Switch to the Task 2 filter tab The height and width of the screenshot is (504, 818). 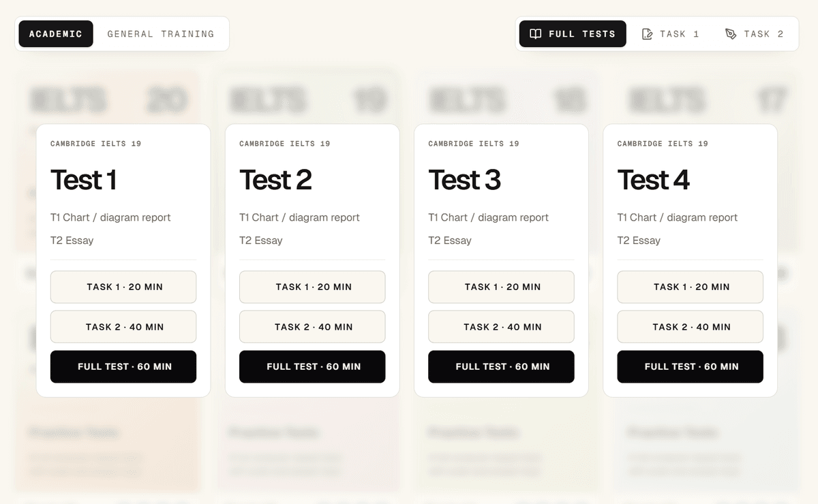coord(755,34)
